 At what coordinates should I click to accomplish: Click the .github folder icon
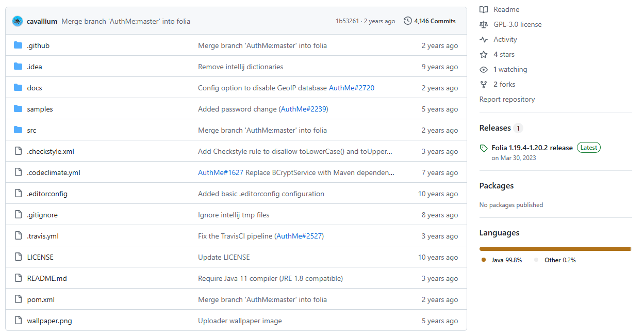click(19, 45)
